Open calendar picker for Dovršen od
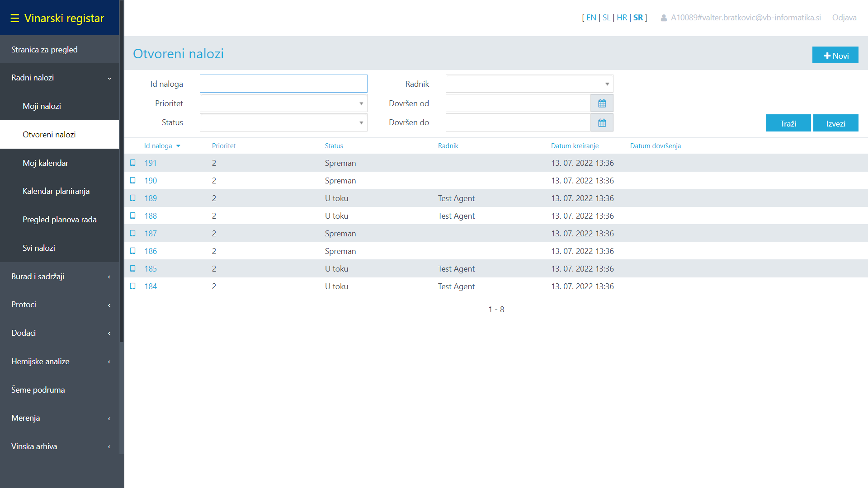Viewport: 868px width, 488px height. (x=602, y=103)
